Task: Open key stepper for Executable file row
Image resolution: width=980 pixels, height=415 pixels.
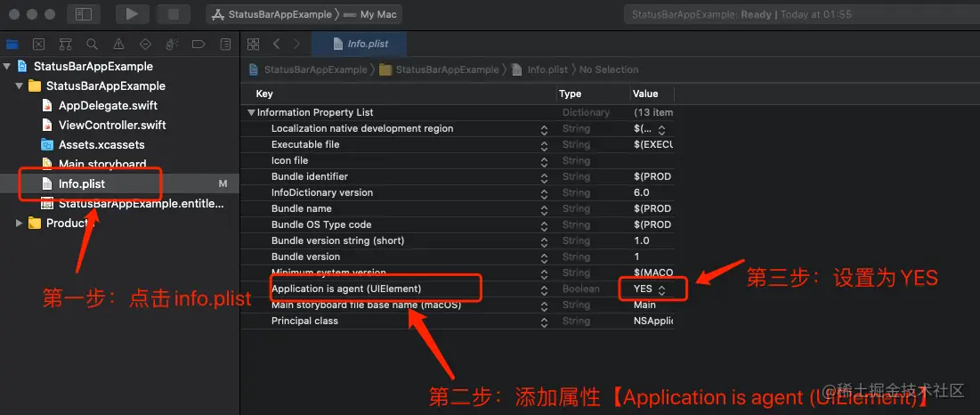Action: click(545, 145)
